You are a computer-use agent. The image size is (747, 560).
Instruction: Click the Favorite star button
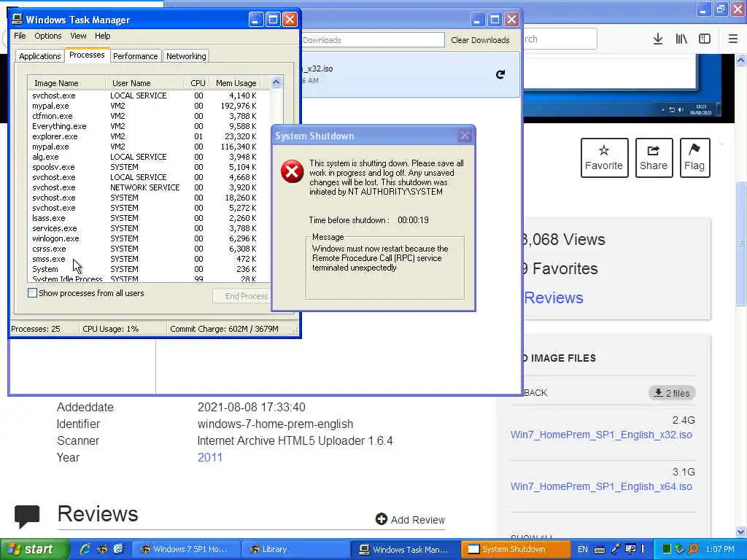click(x=604, y=157)
